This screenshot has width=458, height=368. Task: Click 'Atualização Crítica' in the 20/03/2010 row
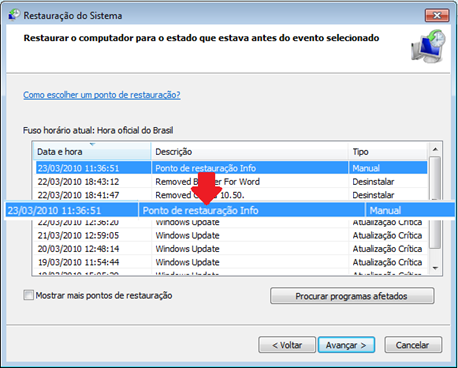pyautogui.click(x=387, y=249)
